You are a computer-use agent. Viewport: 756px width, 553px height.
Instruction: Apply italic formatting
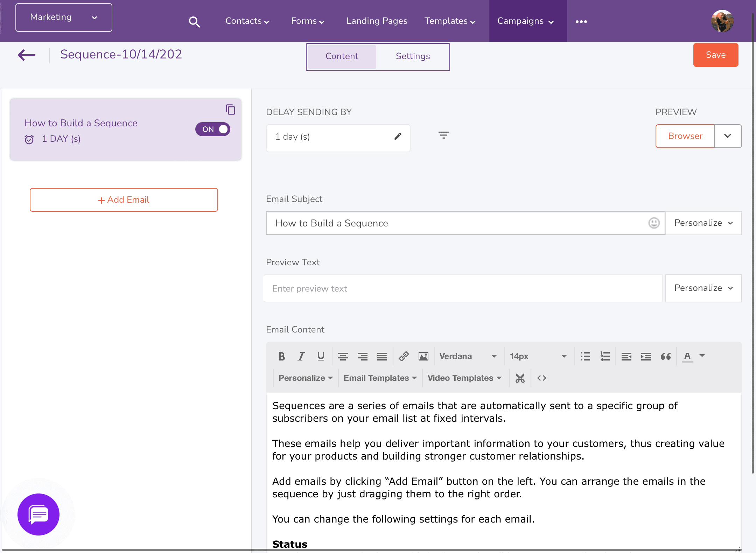click(301, 356)
